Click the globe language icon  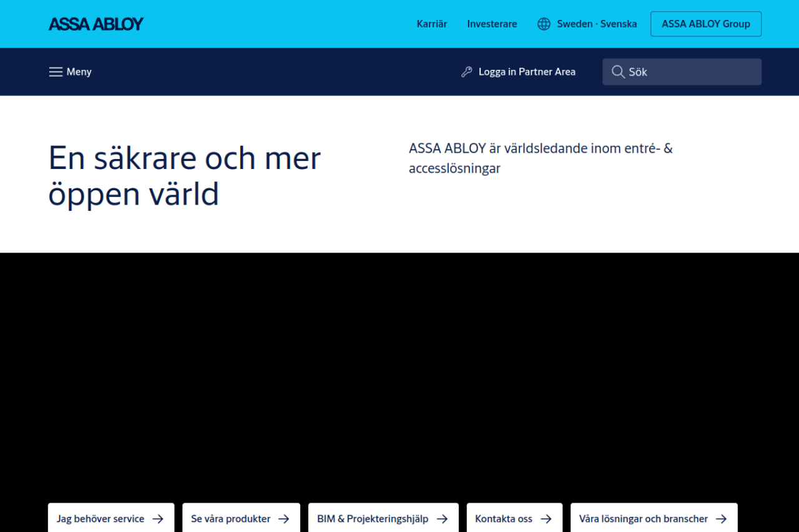coord(544,24)
